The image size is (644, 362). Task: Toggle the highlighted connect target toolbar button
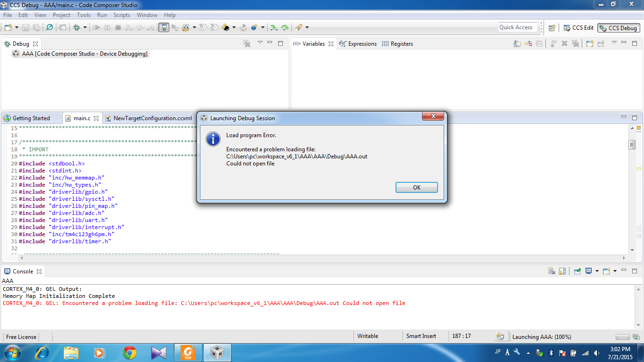pos(164,28)
